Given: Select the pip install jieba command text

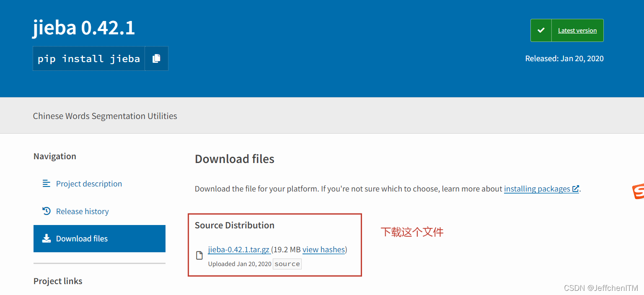Looking at the screenshot, I should [x=89, y=59].
